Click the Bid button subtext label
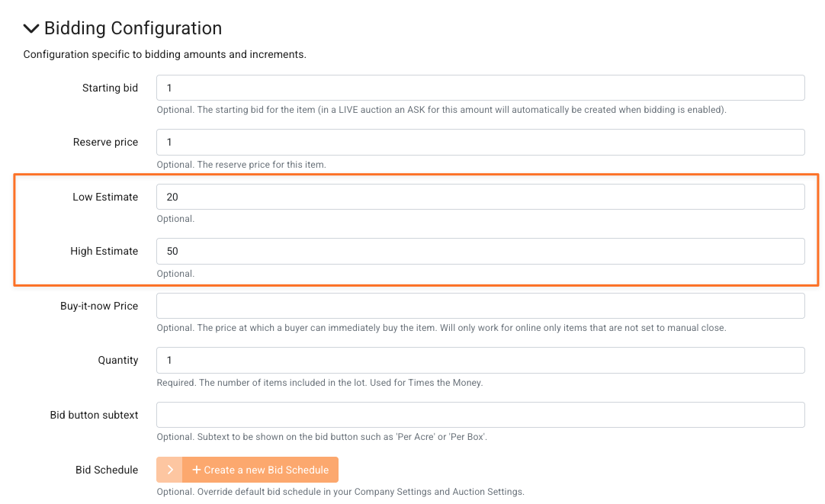This screenshot has width=825, height=504. click(94, 415)
